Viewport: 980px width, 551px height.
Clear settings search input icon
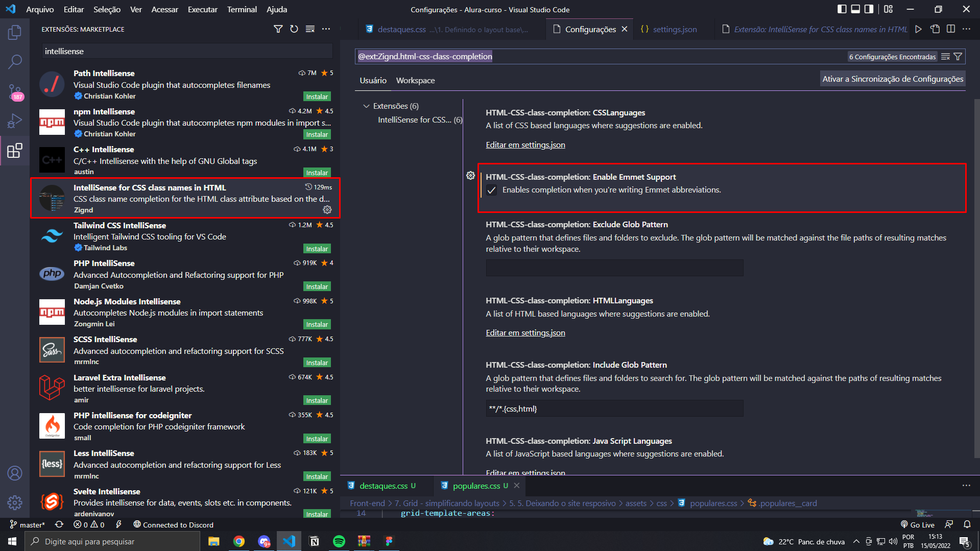tap(945, 57)
